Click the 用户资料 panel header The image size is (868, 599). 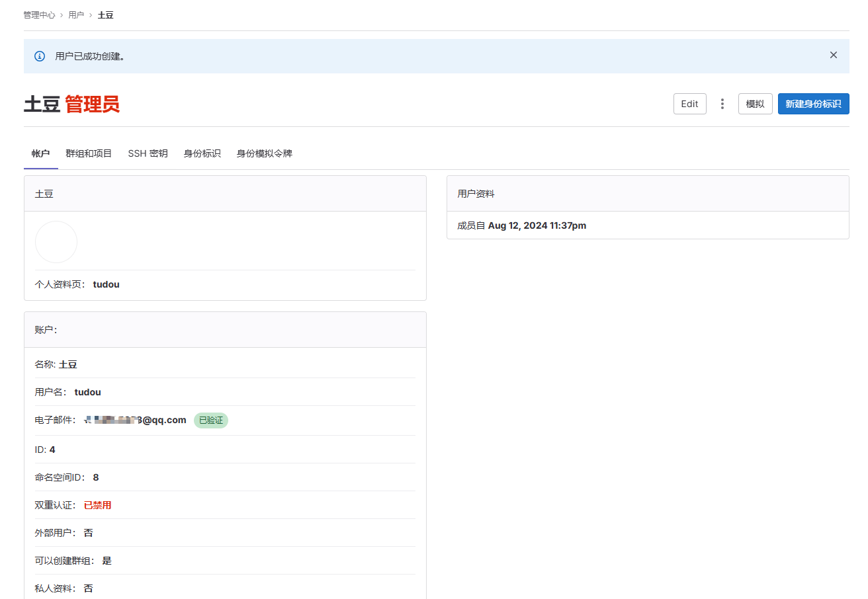648,194
